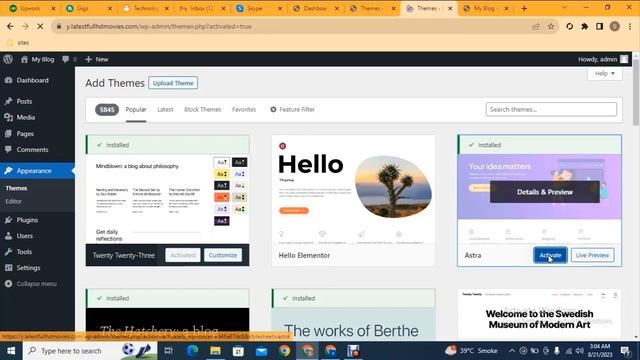Screen dimensions: 640x360
Task: Click Details & Preview on Astra
Action: (x=545, y=192)
